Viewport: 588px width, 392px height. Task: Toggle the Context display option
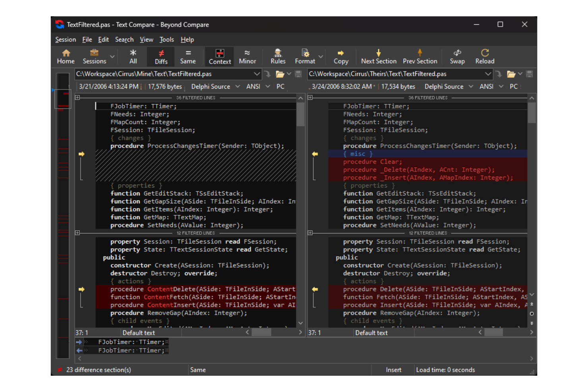220,56
